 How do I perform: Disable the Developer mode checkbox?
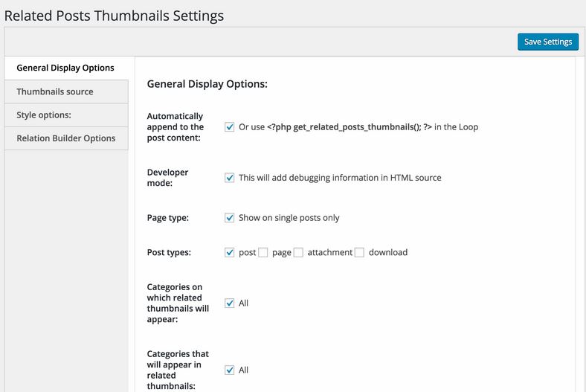230,178
